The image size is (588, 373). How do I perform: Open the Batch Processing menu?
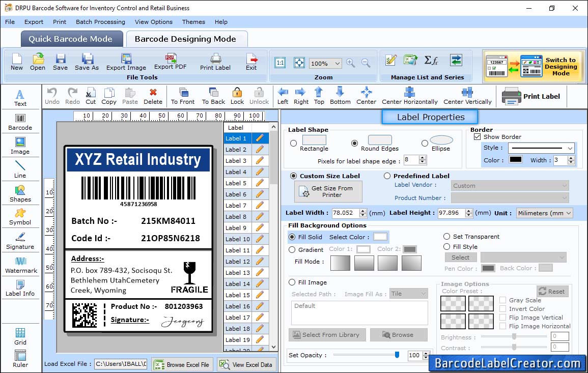tap(100, 22)
